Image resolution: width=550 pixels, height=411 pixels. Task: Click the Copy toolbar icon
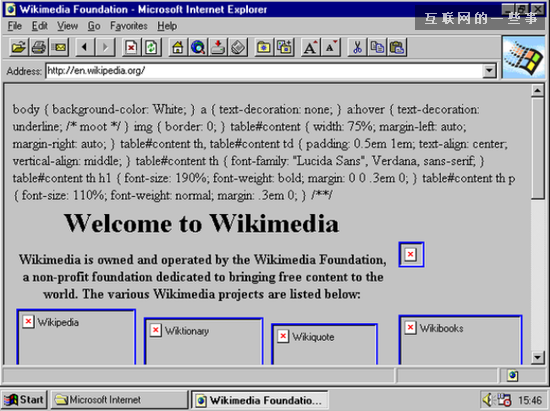click(377, 47)
